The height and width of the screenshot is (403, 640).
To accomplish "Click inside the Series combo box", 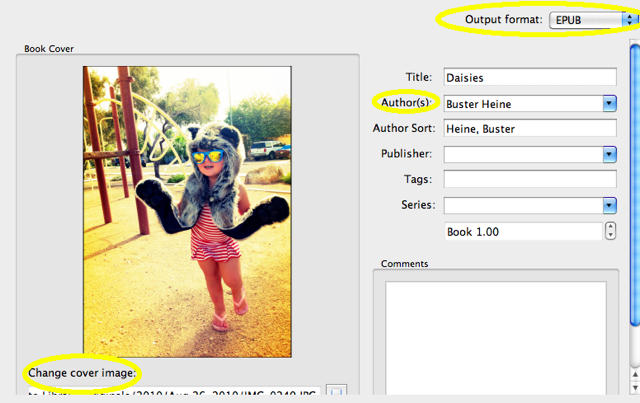I will click(x=521, y=205).
